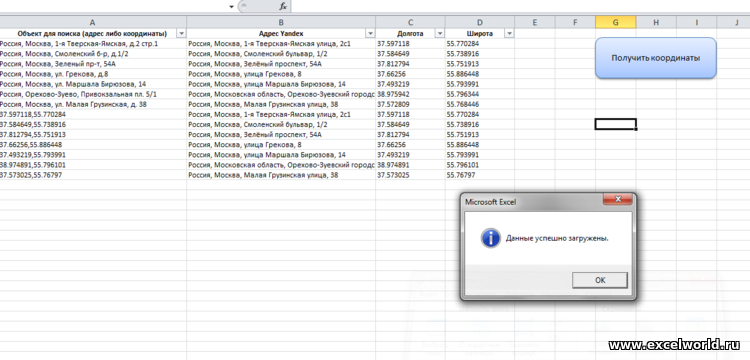Open filter dropdown for Долгота column
Screen dimensions: 750x360
440,33
